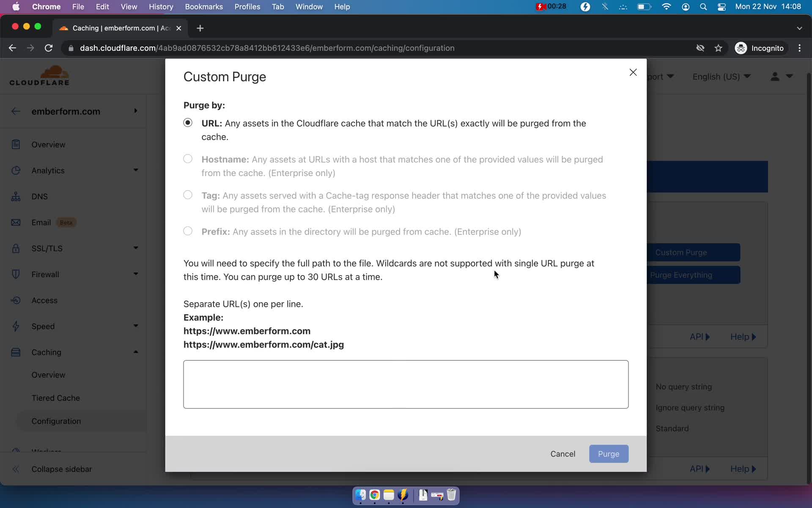Select the Speed sidebar icon
The height and width of the screenshot is (508, 812).
click(15, 326)
